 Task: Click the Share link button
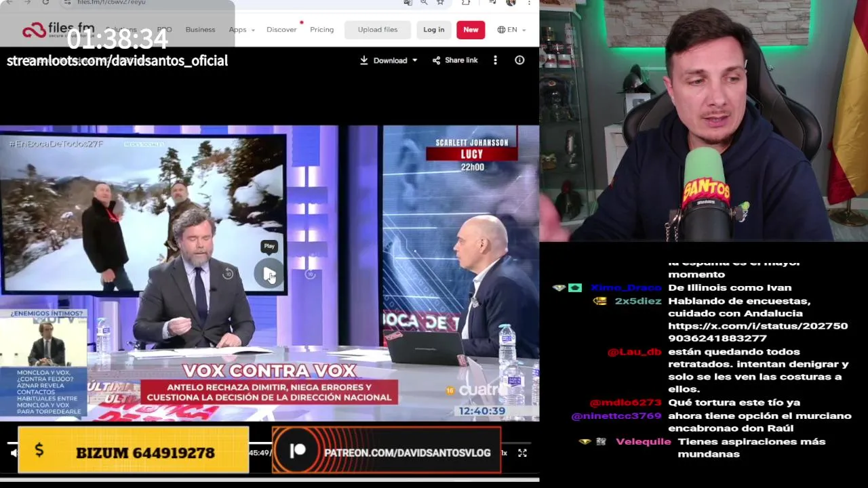coord(455,60)
